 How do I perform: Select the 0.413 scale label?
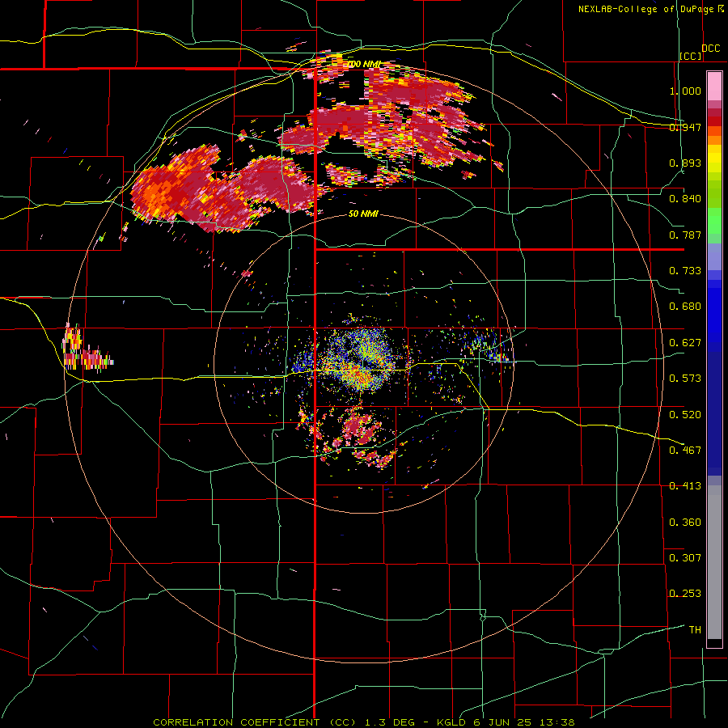click(x=685, y=486)
